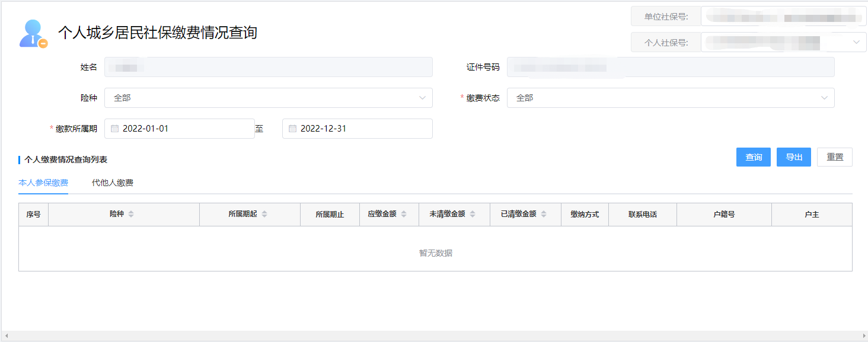Viewport: 868px width, 342px height.
Task: Click the 单位社保号 input field
Action: coord(783,17)
